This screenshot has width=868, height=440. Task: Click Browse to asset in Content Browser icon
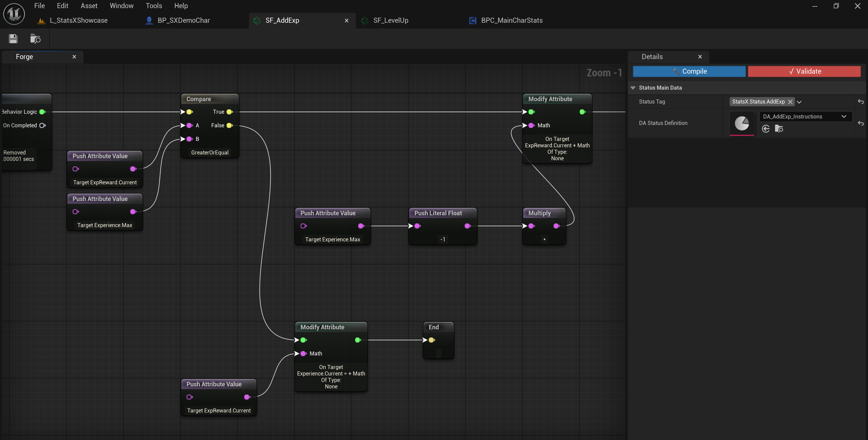(35, 39)
